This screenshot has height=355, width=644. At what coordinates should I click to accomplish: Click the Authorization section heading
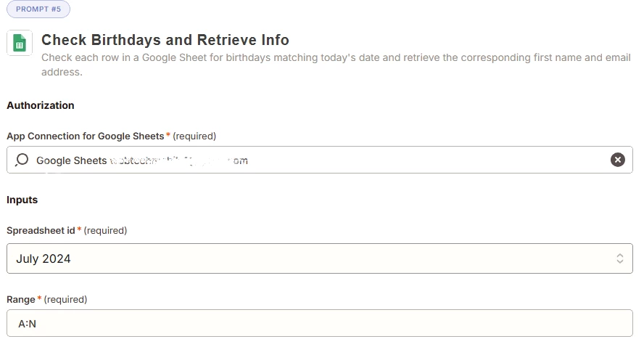pos(41,105)
